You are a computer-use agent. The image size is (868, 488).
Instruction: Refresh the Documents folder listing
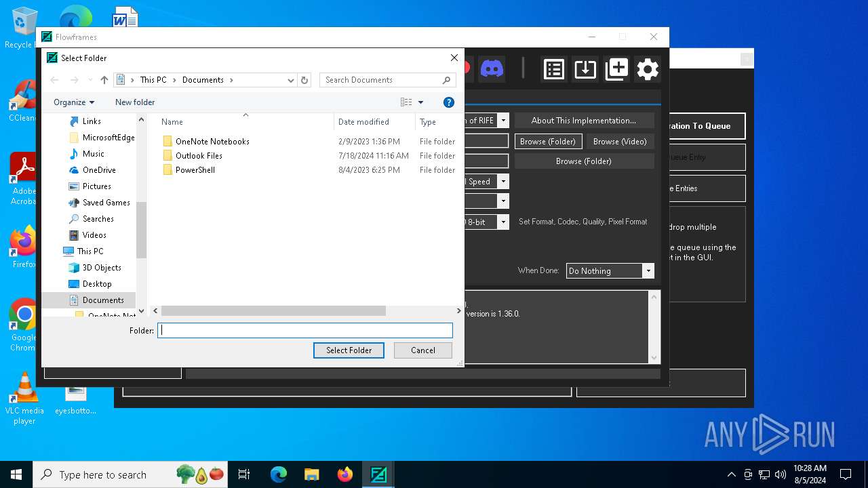pyautogui.click(x=304, y=80)
